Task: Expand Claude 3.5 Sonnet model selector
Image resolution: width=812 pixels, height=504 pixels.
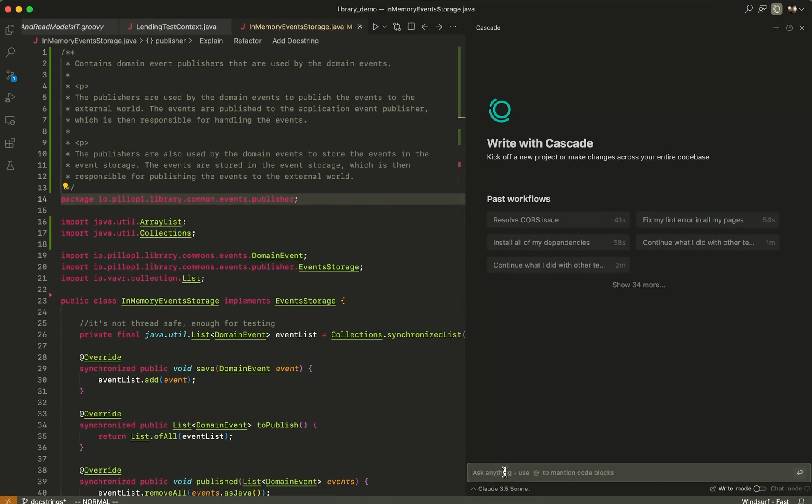Action: click(x=500, y=489)
